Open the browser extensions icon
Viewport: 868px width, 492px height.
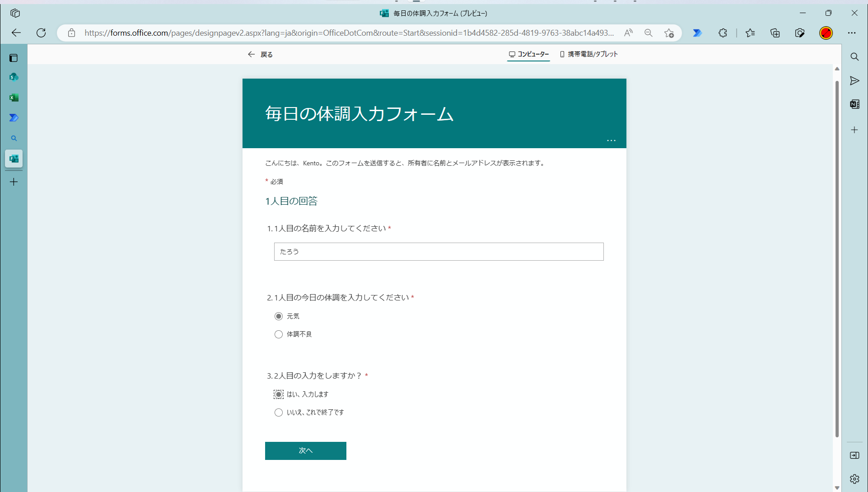click(x=723, y=33)
